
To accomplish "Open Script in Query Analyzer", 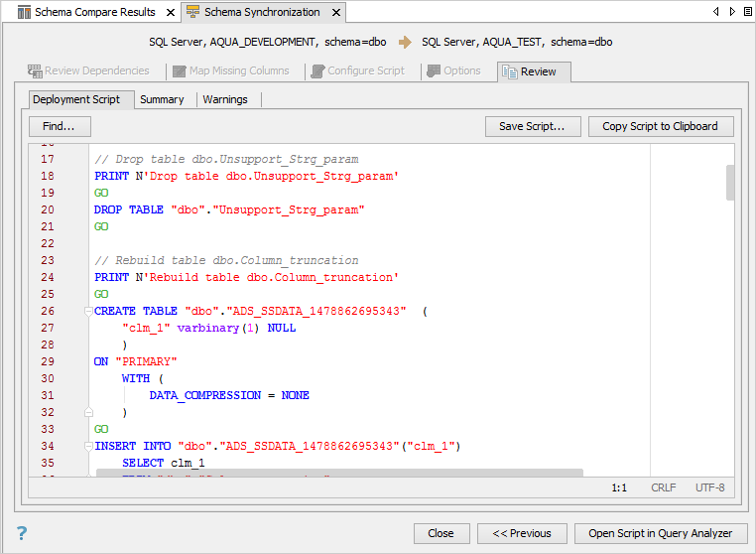I will [660, 533].
